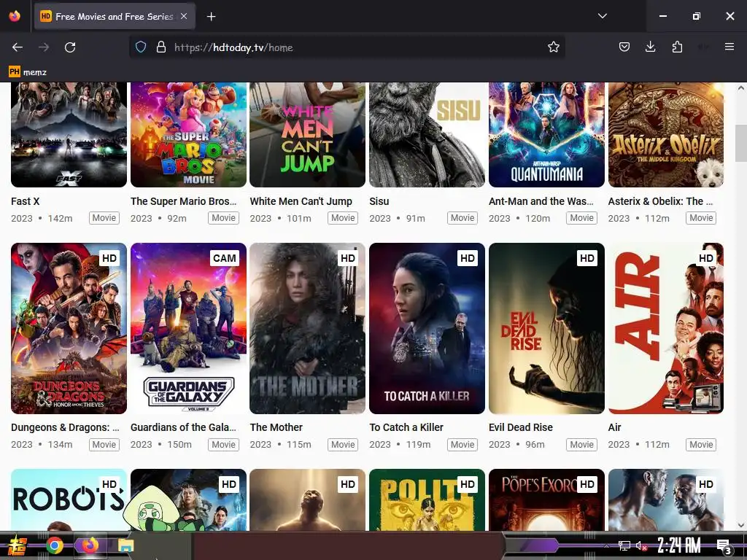Open the Downloads panel icon
This screenshot has width=747, height=560.
point(650,47)
